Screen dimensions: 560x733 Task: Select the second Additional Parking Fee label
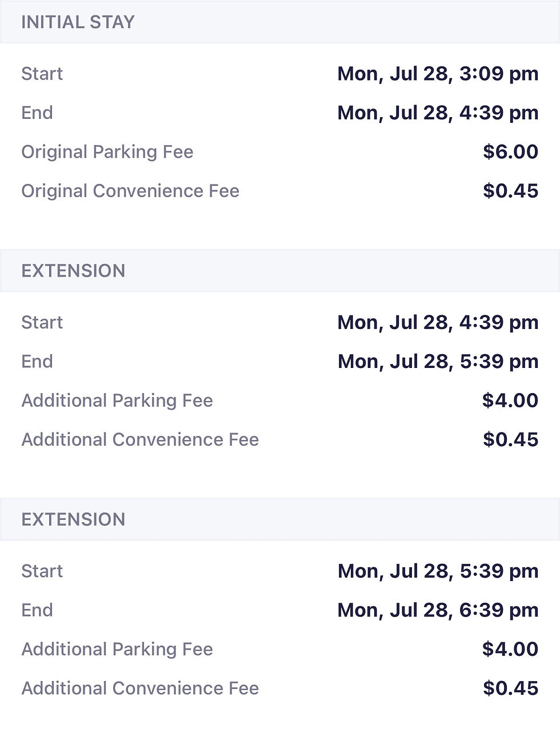117,649
